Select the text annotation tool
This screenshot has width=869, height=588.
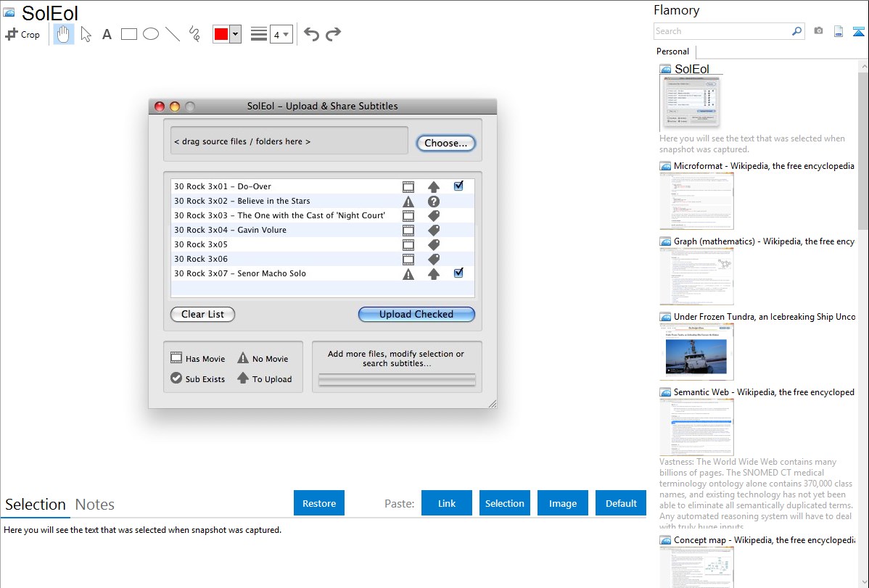pos(107,34)
